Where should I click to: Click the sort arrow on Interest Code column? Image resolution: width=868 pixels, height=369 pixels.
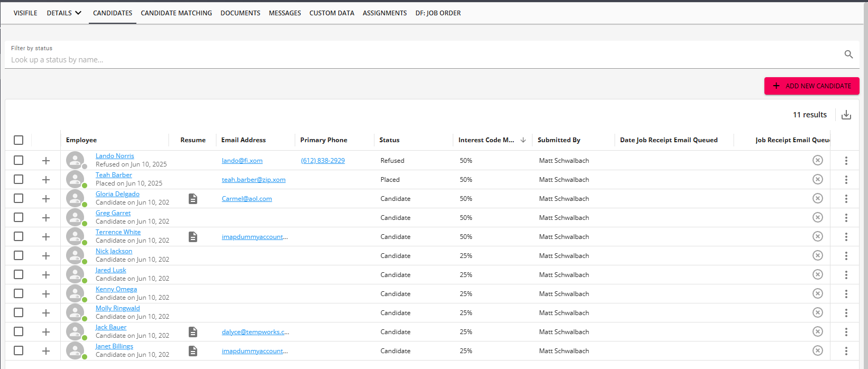click(x=523, y=140)
